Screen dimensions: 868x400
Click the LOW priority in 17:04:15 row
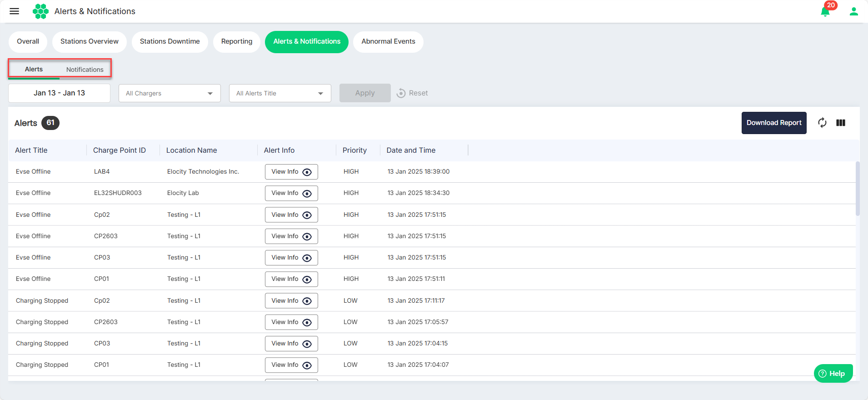350,344
